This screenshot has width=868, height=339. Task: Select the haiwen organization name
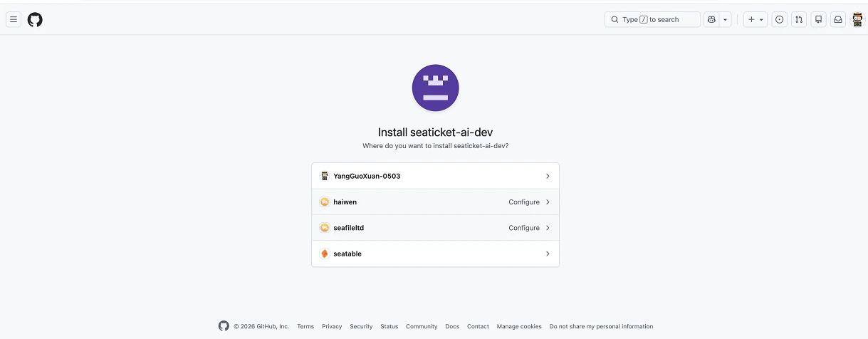pyautogui.click(x=345, y=202)
